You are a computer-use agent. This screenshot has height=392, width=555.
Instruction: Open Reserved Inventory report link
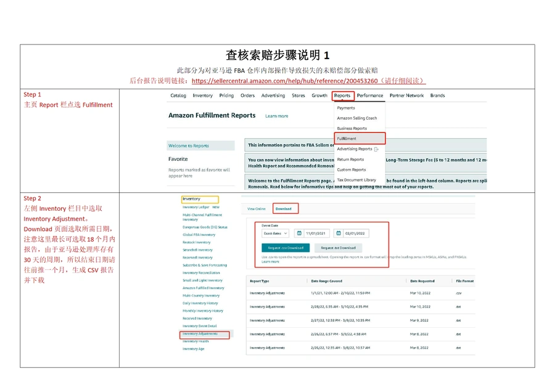click(197, 258)
